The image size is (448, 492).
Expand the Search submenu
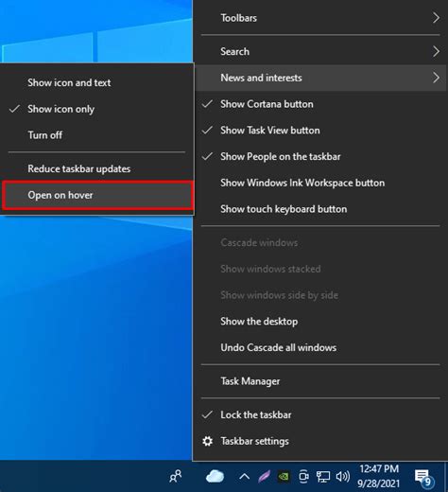(320, 51)
